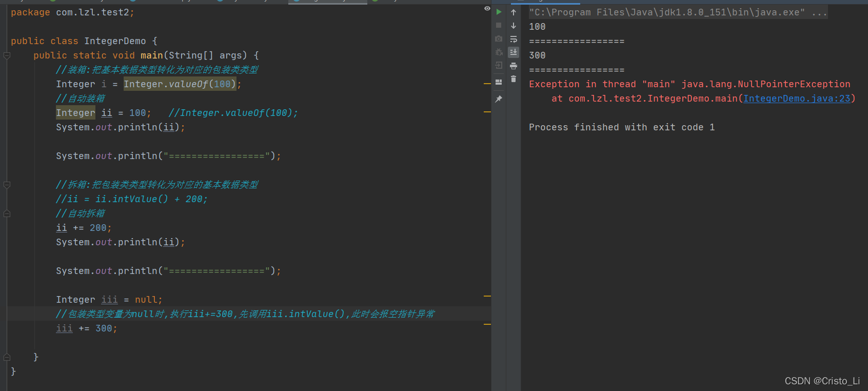
Task: Click warning stripe mark for Integer.valueOf line
Action: point(487,83)
